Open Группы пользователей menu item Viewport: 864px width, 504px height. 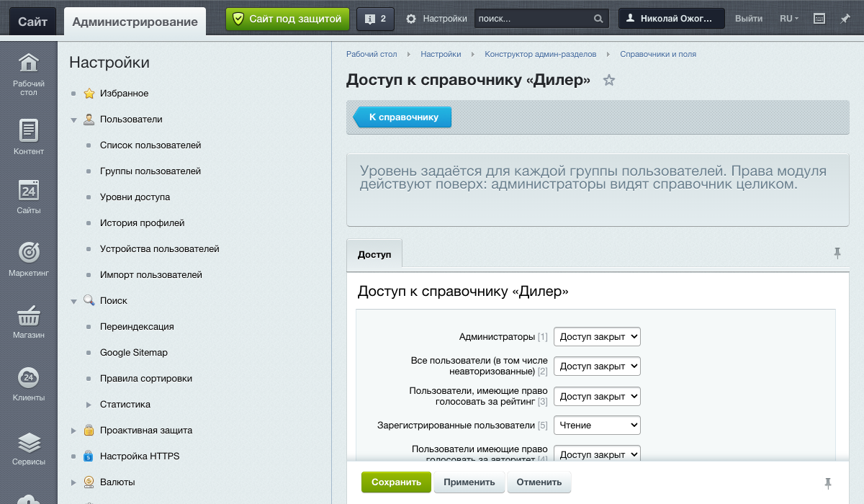coord(150,171)
